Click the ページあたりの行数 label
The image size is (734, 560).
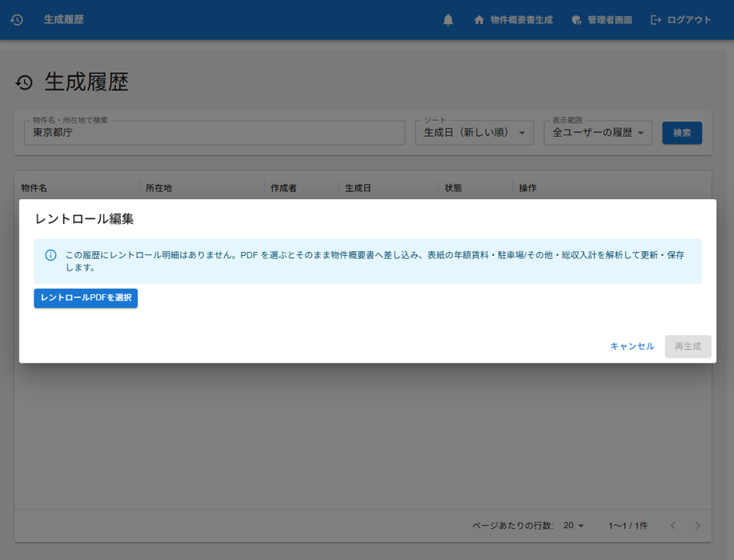[x=513, y=526]
